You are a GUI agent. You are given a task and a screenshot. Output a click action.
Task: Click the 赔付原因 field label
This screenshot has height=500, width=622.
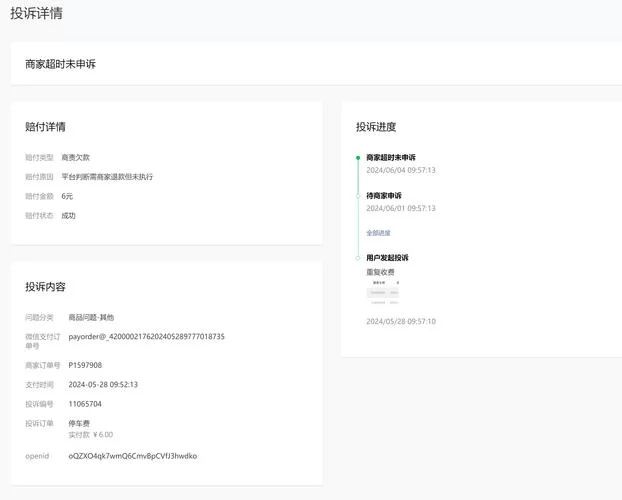[x=39, y=177]
